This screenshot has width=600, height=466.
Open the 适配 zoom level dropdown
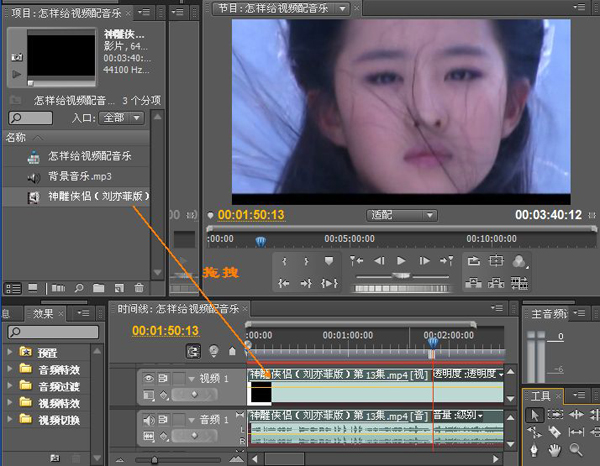401,215
